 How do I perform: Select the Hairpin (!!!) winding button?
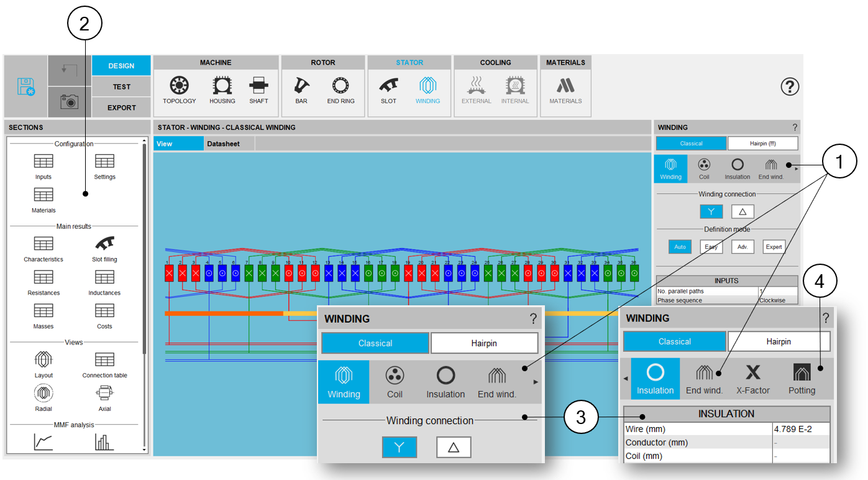pyautogui.click(x=762, y=143)
